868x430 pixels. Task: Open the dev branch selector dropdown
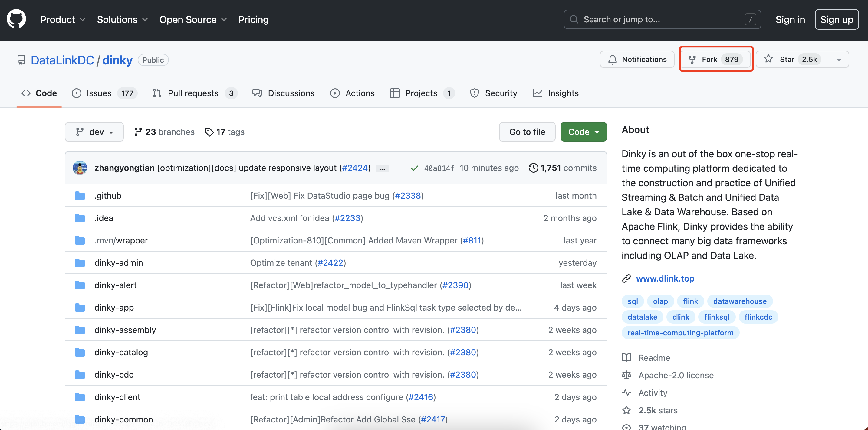click(x=94, y=132)
